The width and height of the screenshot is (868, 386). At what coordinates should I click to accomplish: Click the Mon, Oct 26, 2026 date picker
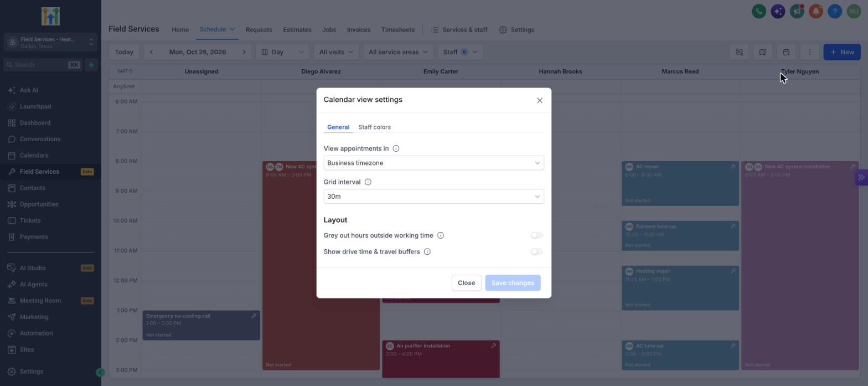click(198, 52)
